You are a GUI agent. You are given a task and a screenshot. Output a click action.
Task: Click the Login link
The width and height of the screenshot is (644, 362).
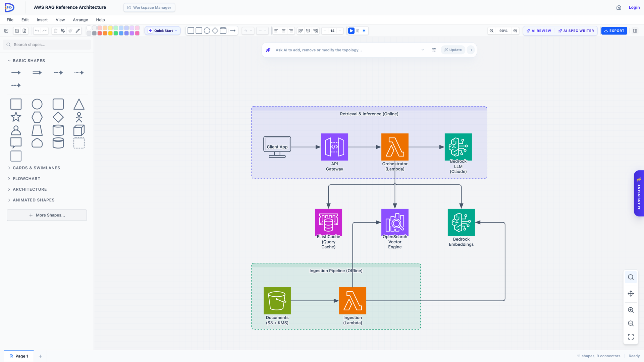click(634, 7)
